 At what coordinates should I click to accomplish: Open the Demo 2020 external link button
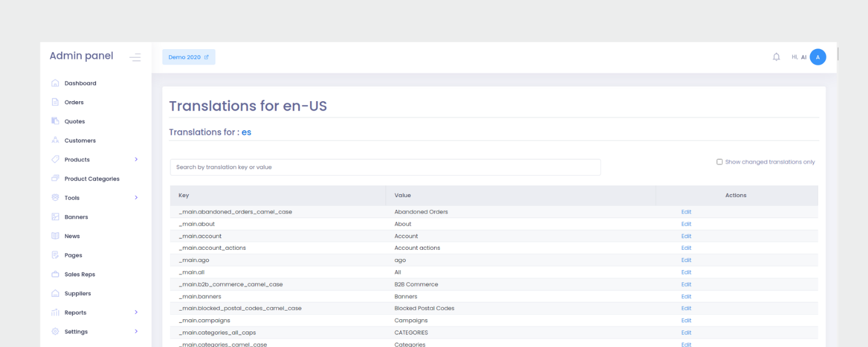189,57
